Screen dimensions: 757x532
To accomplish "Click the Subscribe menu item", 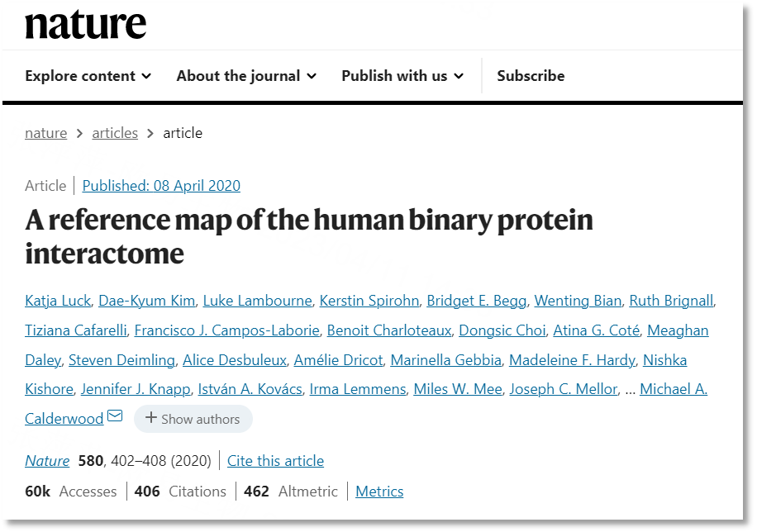I will [531, 76].
